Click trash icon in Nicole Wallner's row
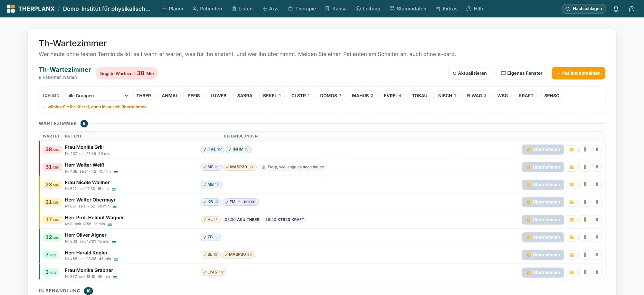The width and height of the screenshot is (644, 295). pyautogui.click(x=597, y=185)
